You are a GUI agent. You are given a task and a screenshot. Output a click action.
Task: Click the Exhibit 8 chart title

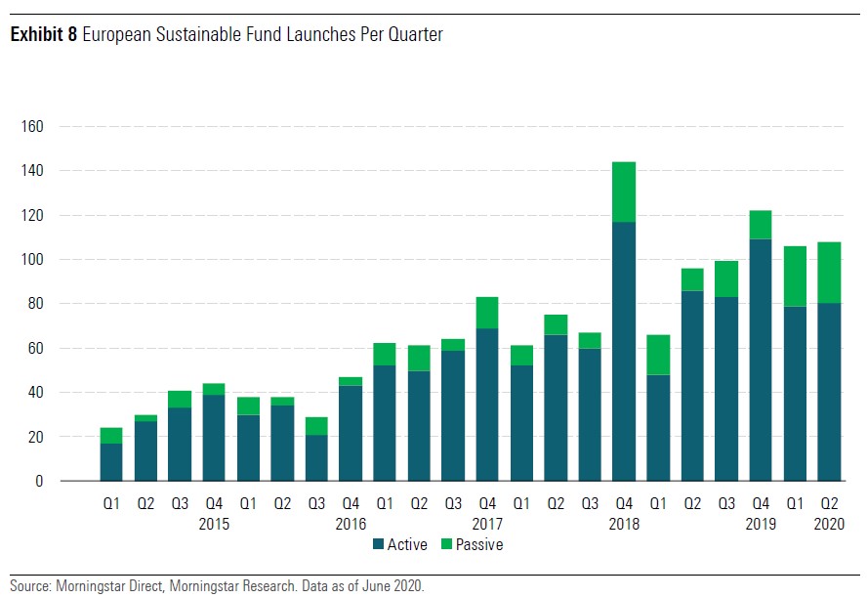point(227,35)
